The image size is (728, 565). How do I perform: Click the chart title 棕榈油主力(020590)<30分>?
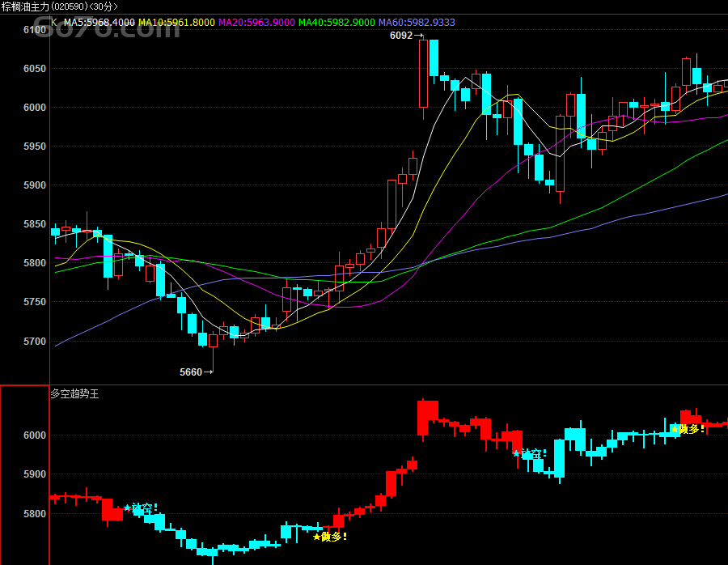(59, 6)
